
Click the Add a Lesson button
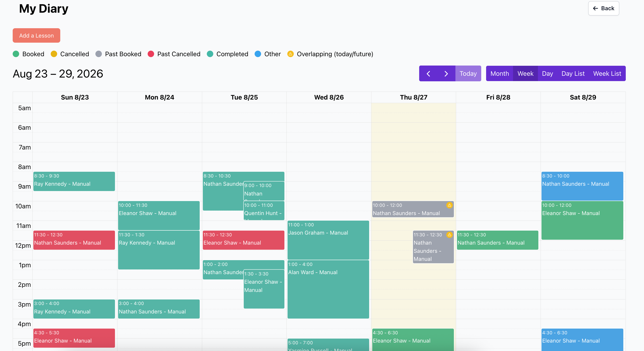click(36, 36)
